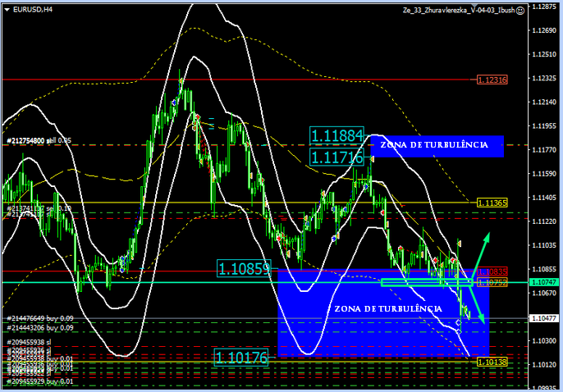Click the Ze_33_Zhuravlerezka expert advisor name
The height and width of the screenshot is (392, 563).
(x=458, y=10)
